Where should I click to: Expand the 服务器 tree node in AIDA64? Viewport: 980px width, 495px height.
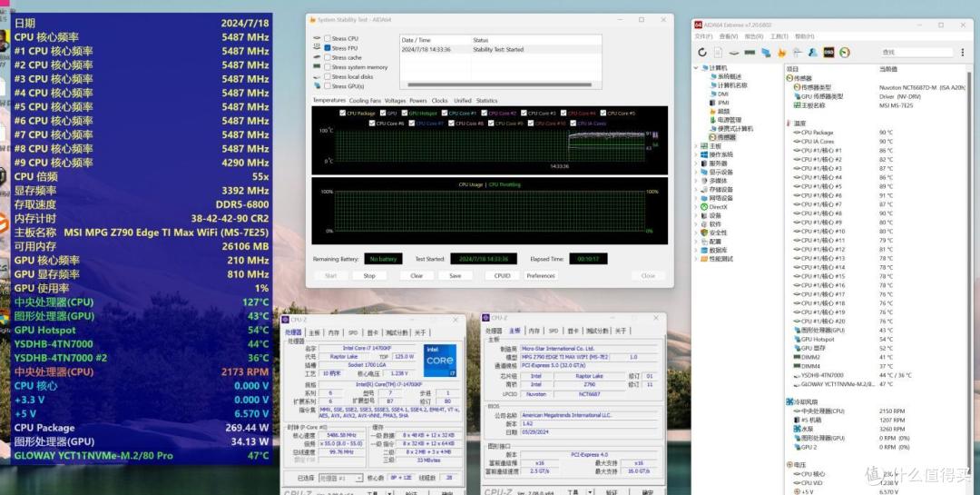click(x=696, y=163)
